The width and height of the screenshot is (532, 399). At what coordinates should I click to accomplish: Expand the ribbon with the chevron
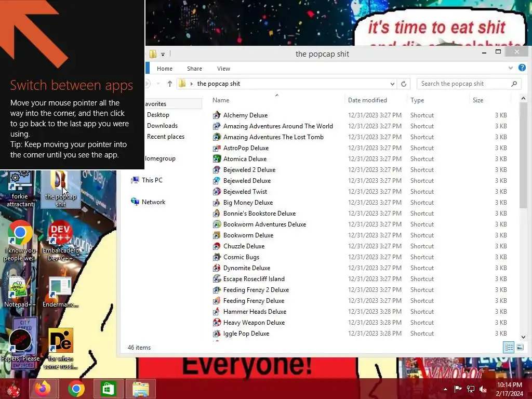pyautogui.click(x=511, y=68)
